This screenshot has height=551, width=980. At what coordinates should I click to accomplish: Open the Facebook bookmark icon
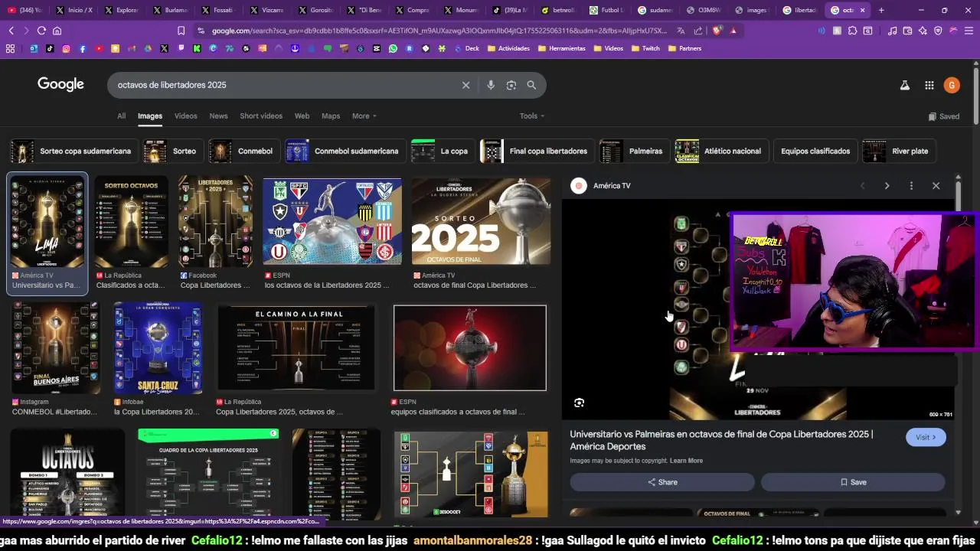83,48
